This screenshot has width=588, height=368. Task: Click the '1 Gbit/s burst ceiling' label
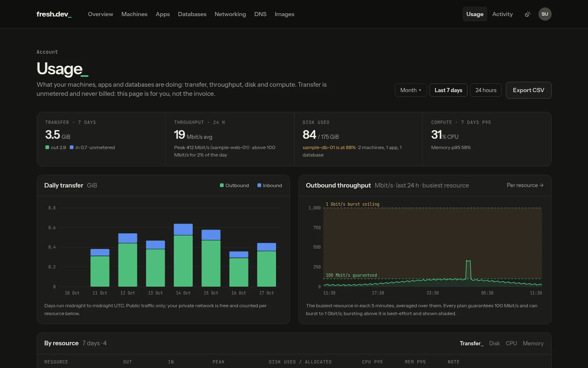(x=352, y=204)
